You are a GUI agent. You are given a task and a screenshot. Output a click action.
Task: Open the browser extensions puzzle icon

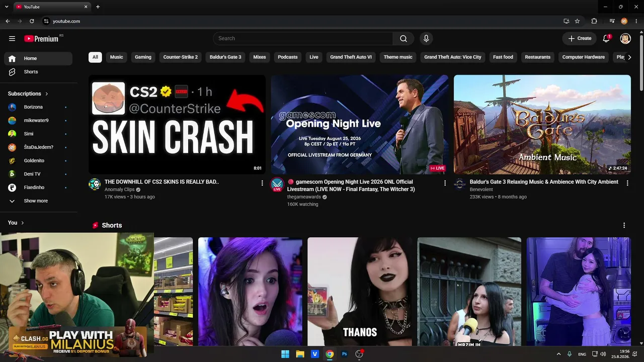(x=594, y=21)
